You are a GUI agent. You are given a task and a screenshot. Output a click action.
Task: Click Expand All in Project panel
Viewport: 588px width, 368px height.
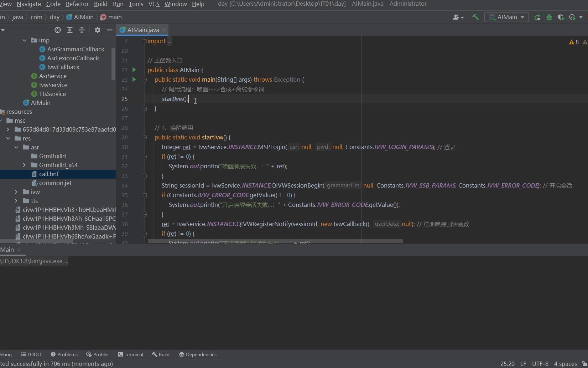point(70,30)
